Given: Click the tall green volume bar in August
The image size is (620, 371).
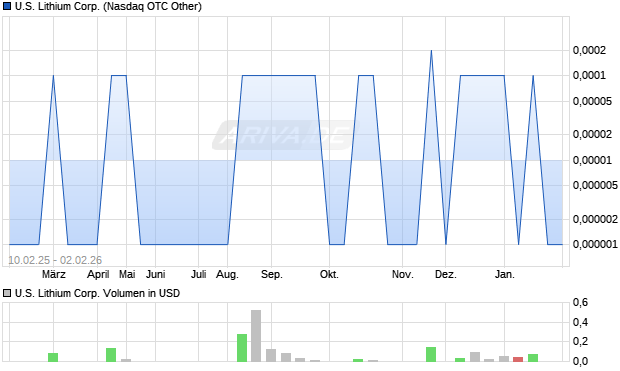Looking at the screenshot, I should click(242, 348).
